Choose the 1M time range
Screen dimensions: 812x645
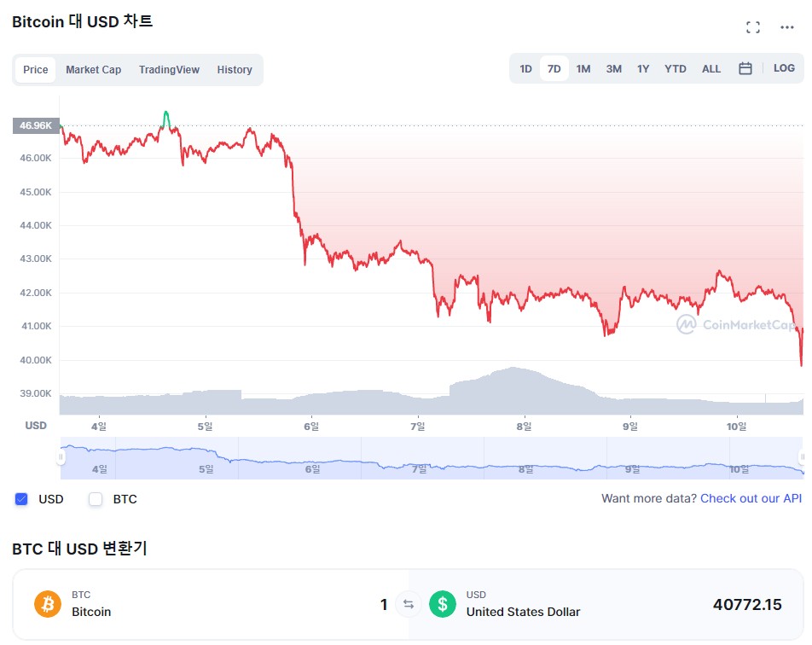click(583, 69)
